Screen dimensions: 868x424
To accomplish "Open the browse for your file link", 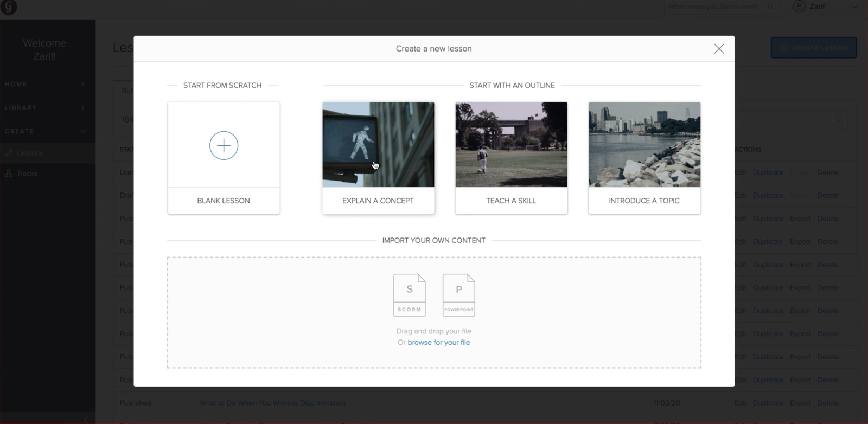I will click(439, 343).
